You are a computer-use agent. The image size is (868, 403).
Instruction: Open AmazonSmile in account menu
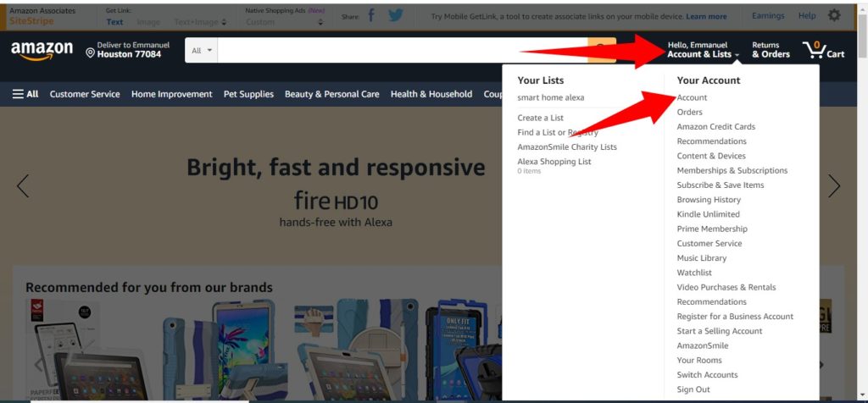[x=703, y=345]
